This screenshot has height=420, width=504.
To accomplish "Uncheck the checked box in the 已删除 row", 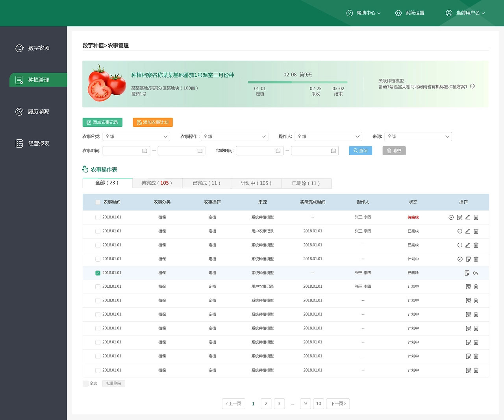I will coord(98,273).
